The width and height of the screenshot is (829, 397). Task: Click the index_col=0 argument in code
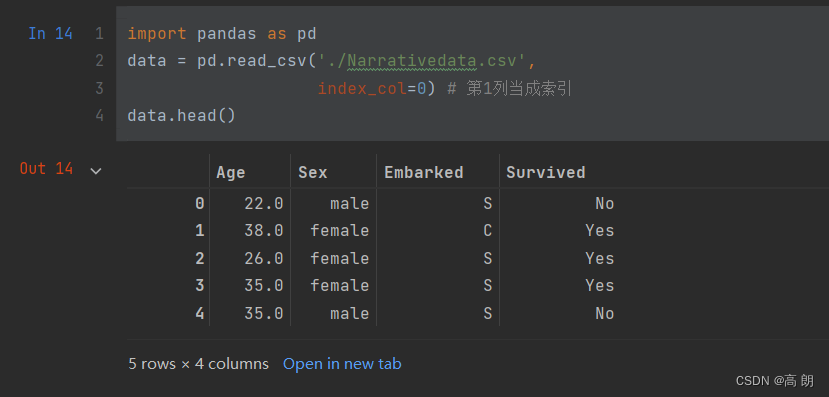click(371, 89)
